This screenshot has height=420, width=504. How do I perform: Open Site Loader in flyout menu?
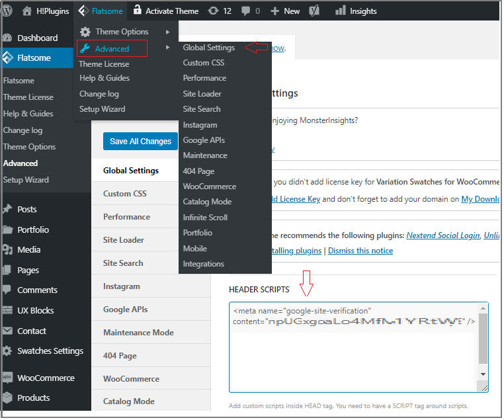[202, 94]
